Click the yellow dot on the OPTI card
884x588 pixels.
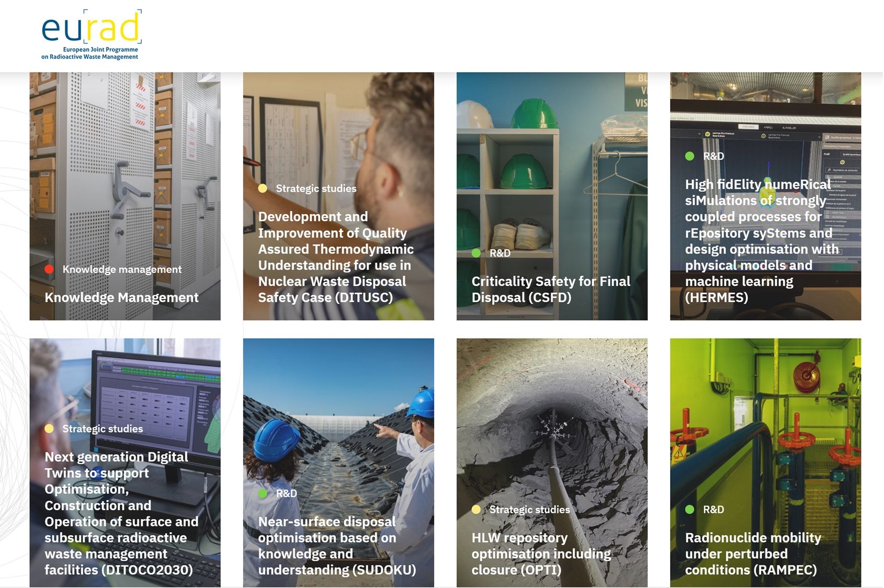click(476, 509)
